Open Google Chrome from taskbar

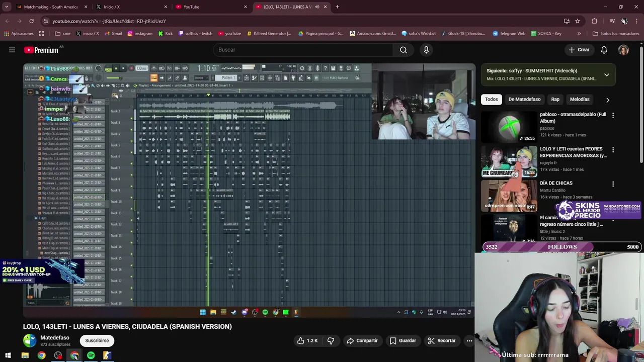pyautogui.click(x=41, y=355)
